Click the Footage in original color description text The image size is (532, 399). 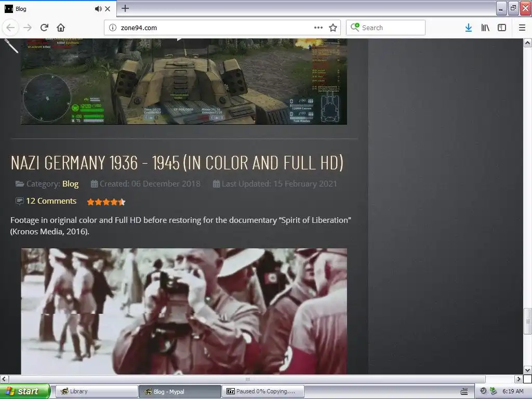click(x=180, y=225)
